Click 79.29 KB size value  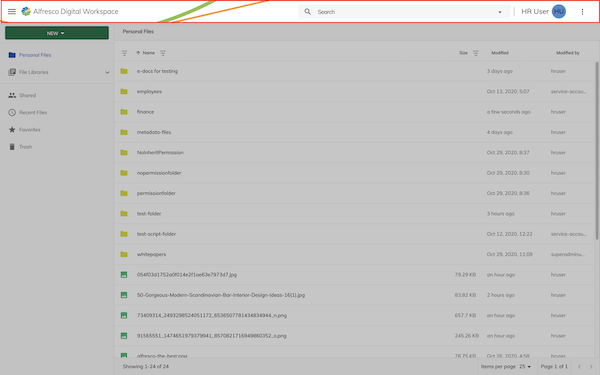pos(465,275)
